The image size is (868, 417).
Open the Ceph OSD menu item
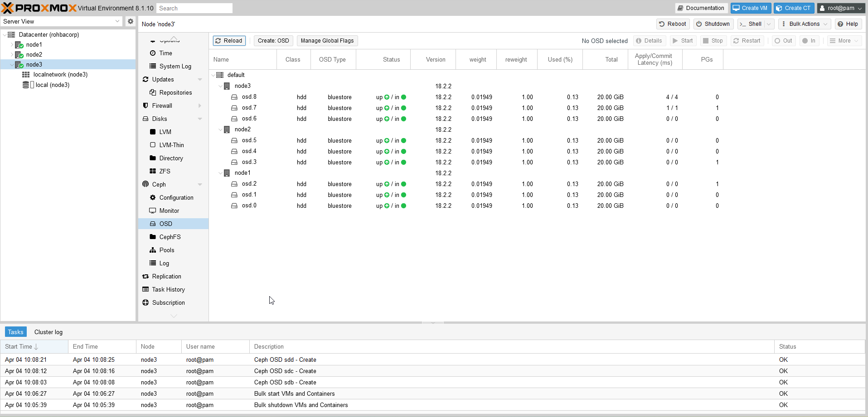point(173,224)
